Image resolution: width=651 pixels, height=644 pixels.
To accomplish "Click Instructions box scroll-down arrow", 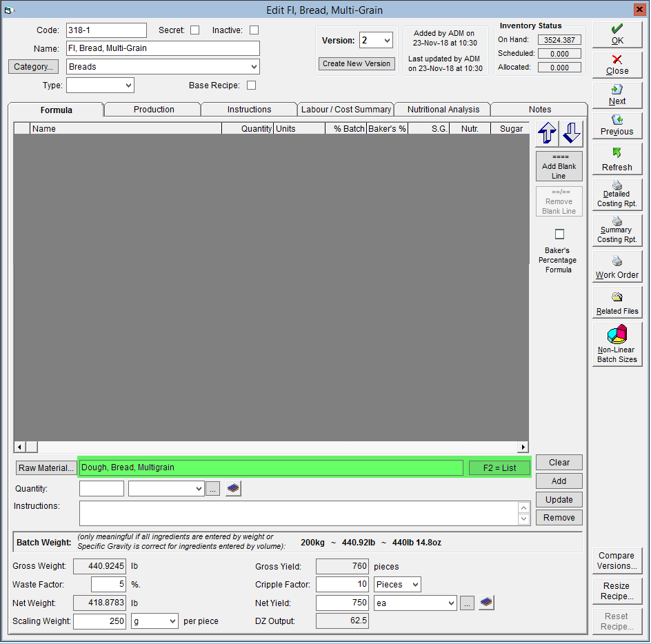I will tap(524, 519).
